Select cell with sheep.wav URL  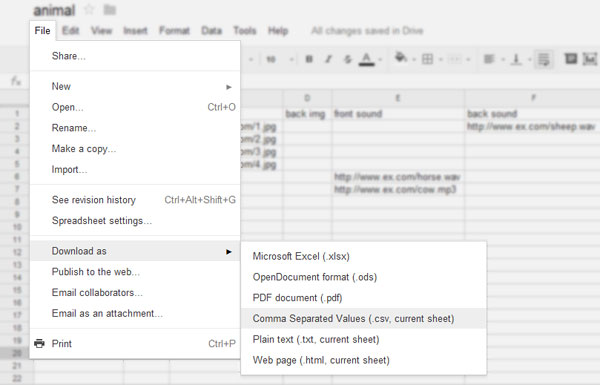pos(532,126)
